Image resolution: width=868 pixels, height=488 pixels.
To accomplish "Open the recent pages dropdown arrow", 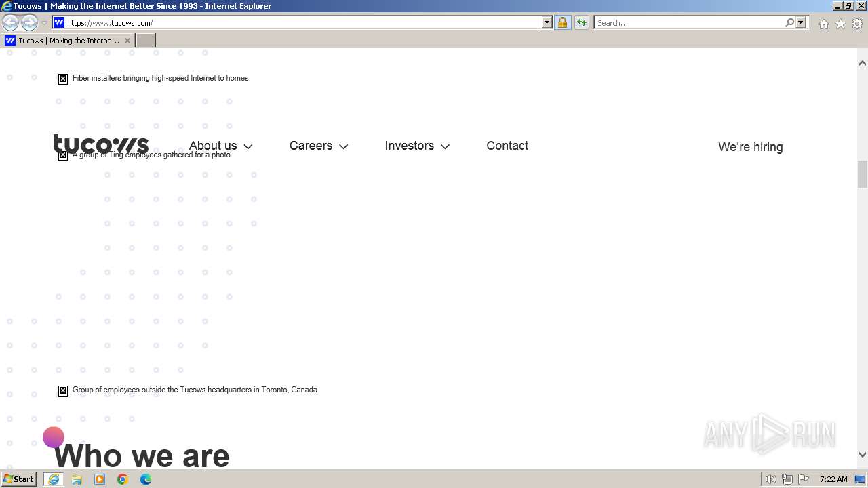I will click(x=45, y=23).
